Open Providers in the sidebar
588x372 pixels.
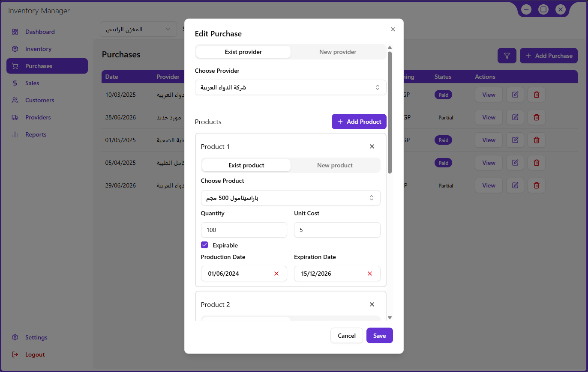point(47,117)
